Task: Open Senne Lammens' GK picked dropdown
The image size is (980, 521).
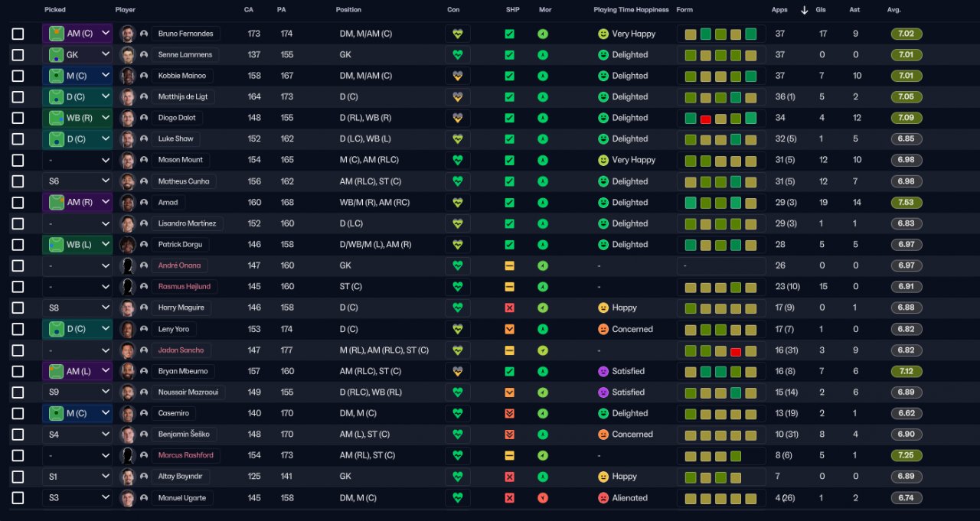Action: [77, 55]
